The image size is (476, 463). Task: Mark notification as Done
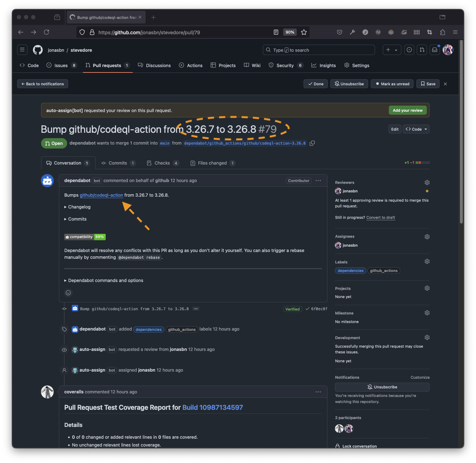[316, 84]
